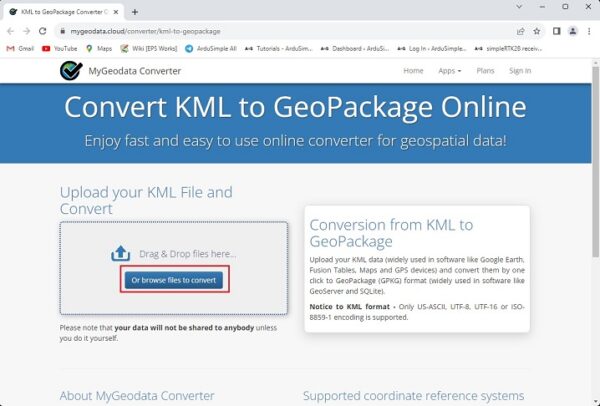Image resolution: width=600 pixels, height=406 pixels.
Task: Click Sign in link
Action: click(520, 71)
